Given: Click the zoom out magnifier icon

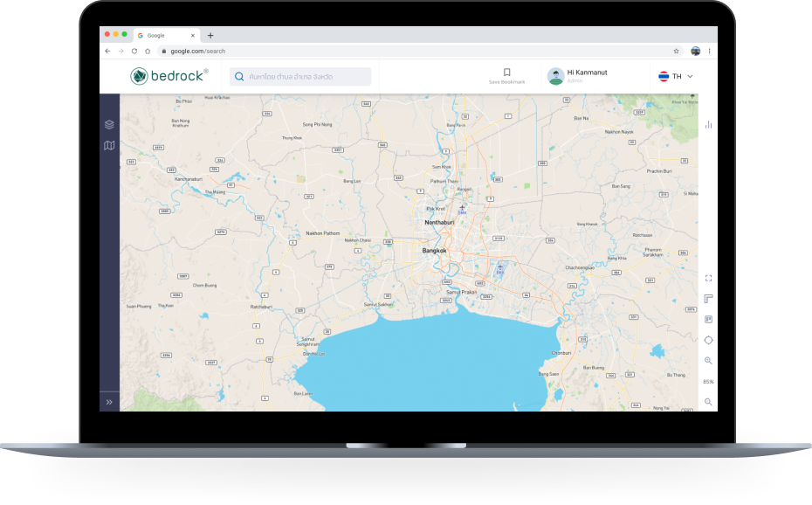Looking at the screenshot, I should pyautogui.click(x=708, y=402).
